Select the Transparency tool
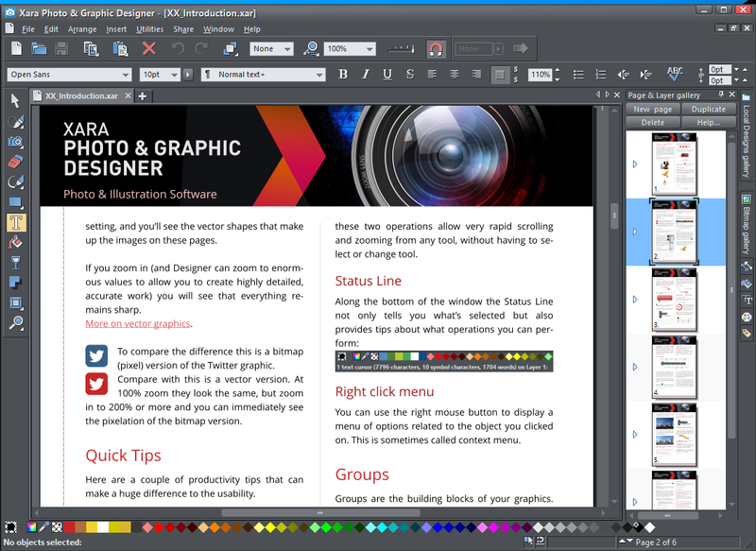756x551 pixels. pos(14,263)
